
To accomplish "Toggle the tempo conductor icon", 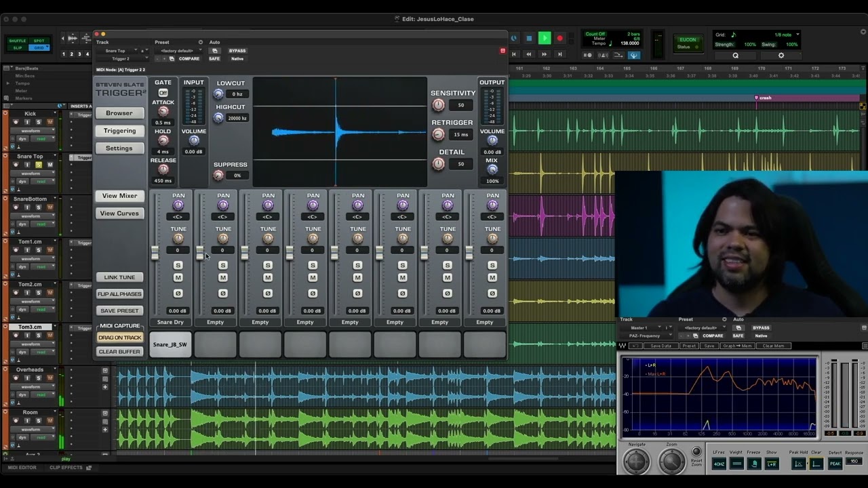I will click(x=634, y=56).
